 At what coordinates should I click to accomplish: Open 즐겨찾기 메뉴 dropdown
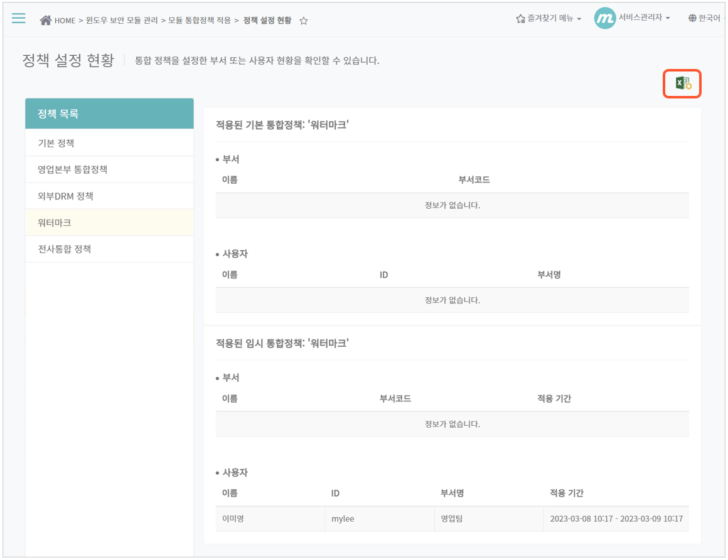tap(549, 18)
